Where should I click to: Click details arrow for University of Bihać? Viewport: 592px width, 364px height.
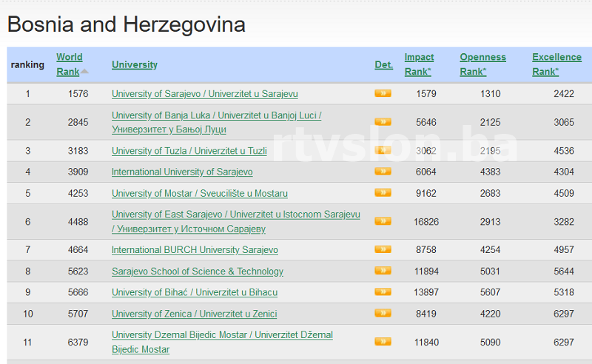click(x=383, y=291)
